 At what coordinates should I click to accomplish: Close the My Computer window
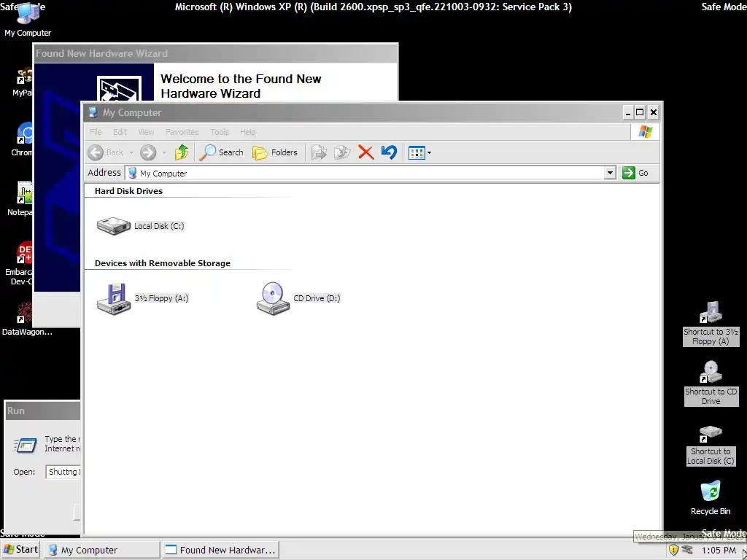(654, 113)
